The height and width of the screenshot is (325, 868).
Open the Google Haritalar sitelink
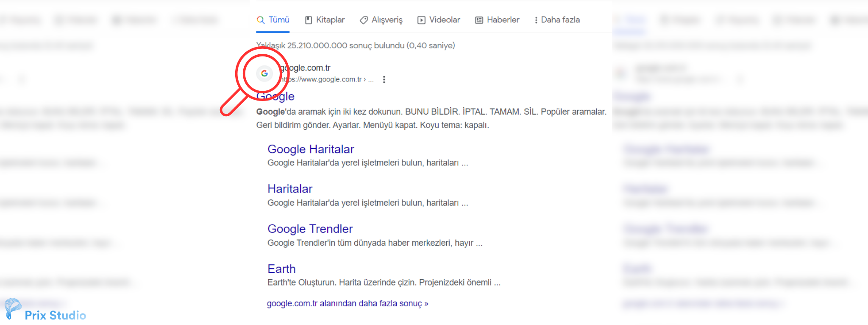coord(311,149)
